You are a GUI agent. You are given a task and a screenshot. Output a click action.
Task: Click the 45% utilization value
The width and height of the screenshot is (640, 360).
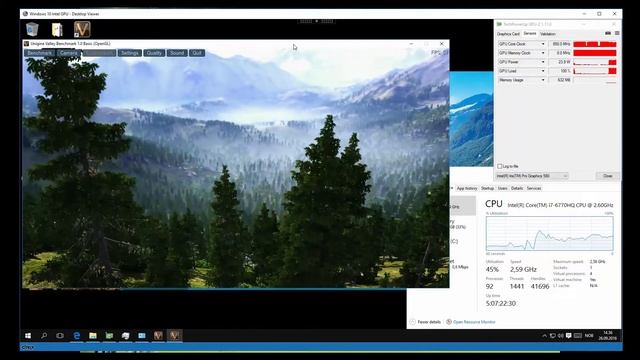click(x=492, y=270)
